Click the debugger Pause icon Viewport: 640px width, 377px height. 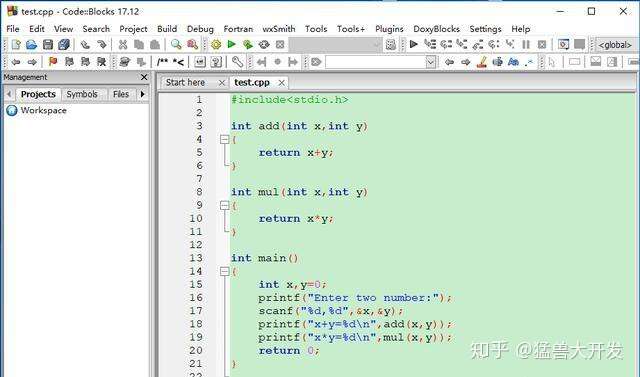point(526,44)
